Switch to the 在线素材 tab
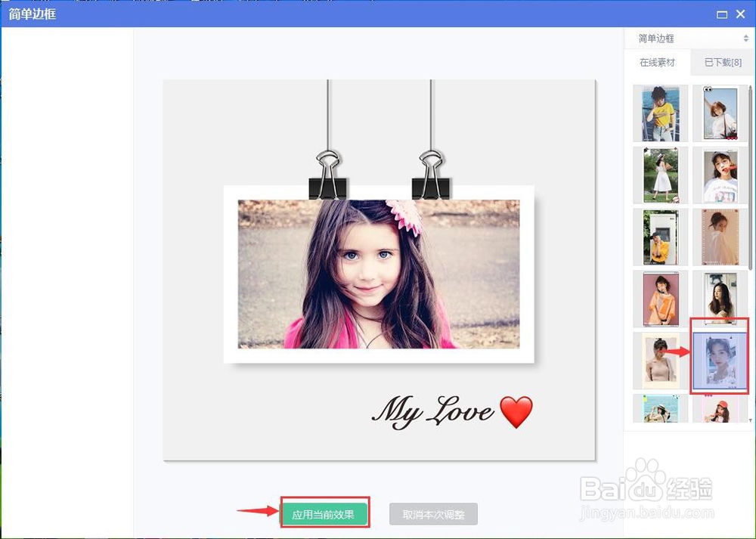Screen dimensions: 756x539 click(657, 62)
